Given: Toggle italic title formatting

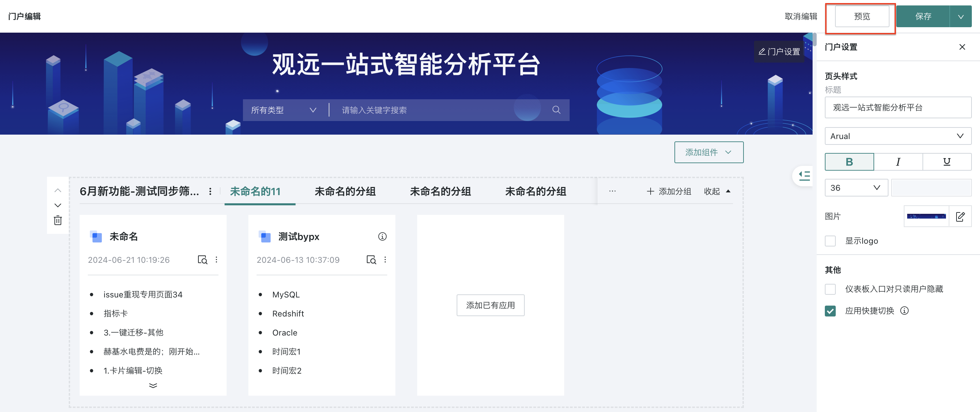Looking at the screenshot, I should click(898, 162).
